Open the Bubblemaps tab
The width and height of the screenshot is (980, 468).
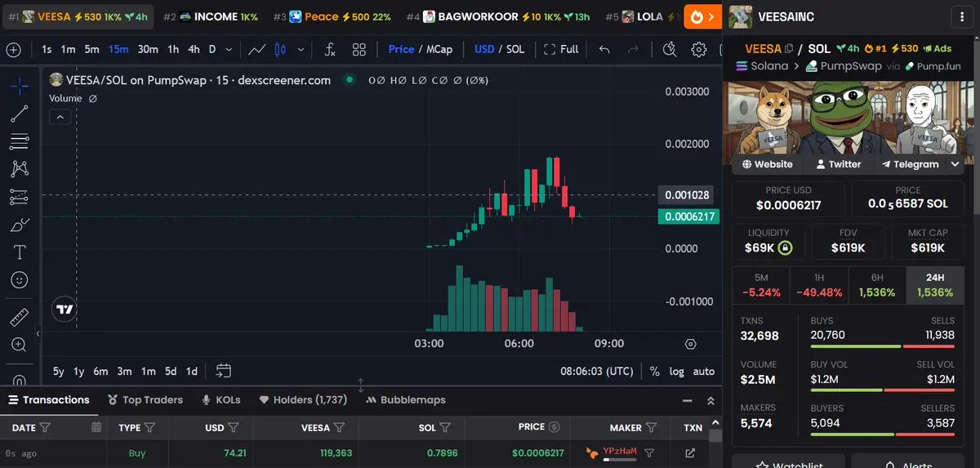(406, 400)
